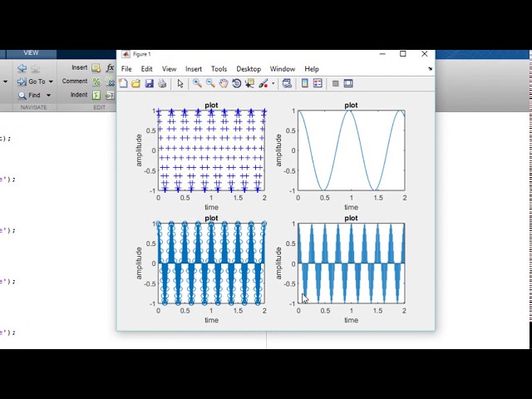Click the bottom-left stem subplot
The height and width of the screenshot is (399, 532).
tap(211, 264)
